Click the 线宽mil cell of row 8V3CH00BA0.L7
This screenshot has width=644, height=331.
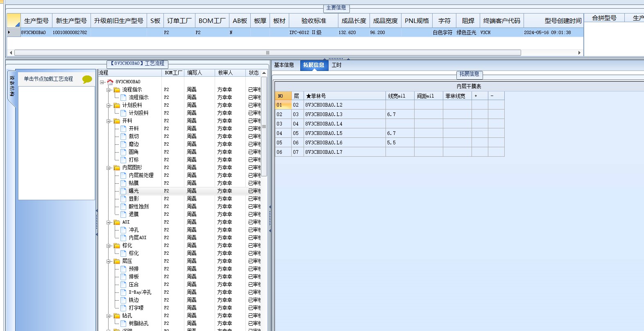400,152
